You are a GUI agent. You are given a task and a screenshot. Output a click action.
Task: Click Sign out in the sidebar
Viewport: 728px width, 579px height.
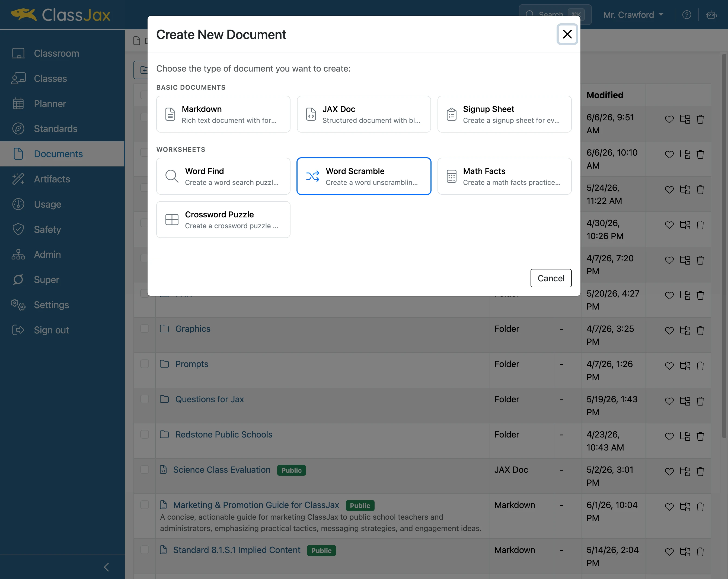62,330
